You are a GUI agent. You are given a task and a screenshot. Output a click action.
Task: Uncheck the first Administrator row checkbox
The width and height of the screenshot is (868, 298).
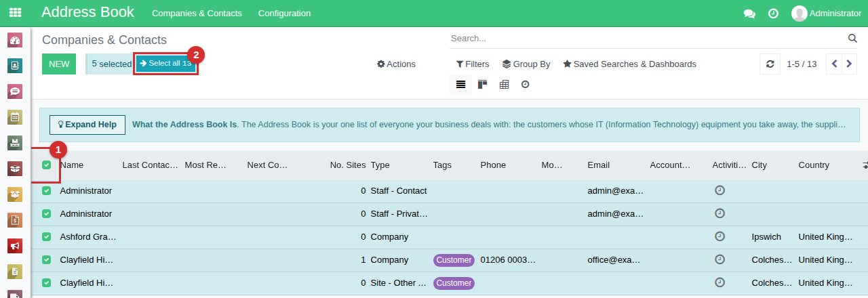pyautogui.click(x=46, y=191)
